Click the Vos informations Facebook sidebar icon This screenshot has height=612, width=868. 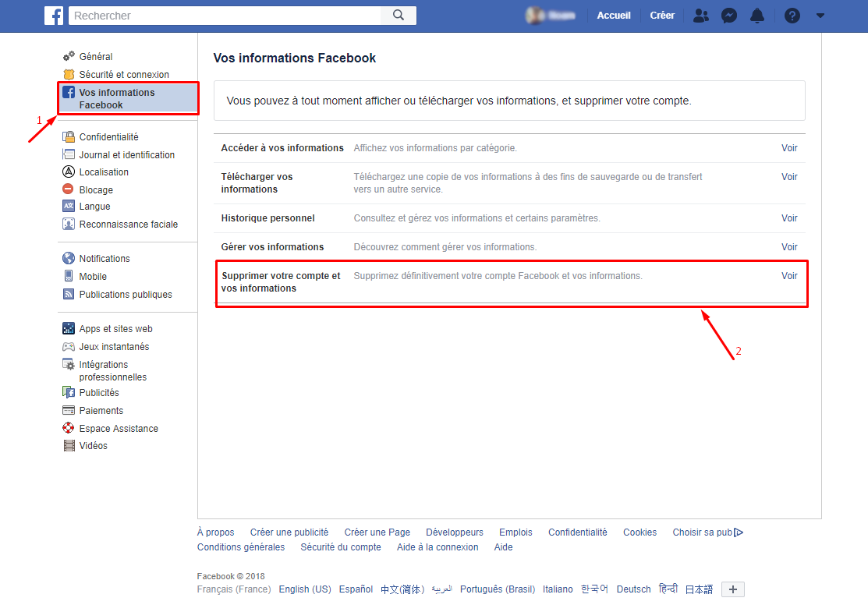69,93
